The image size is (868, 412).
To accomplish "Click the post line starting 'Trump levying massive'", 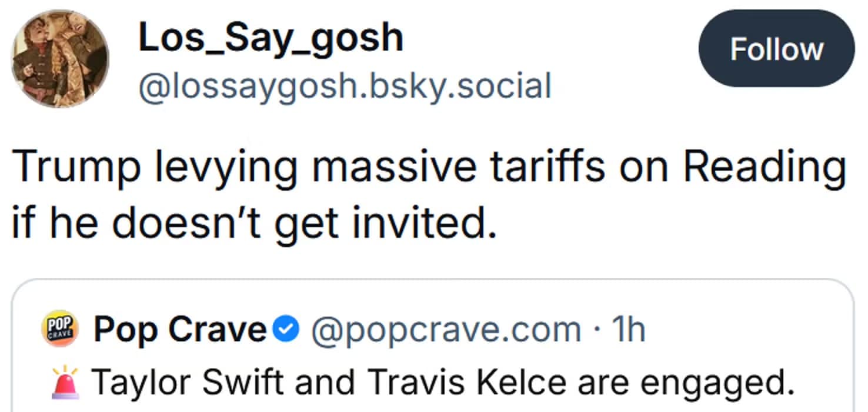I will pyautogui.click(x=428, y=168).
